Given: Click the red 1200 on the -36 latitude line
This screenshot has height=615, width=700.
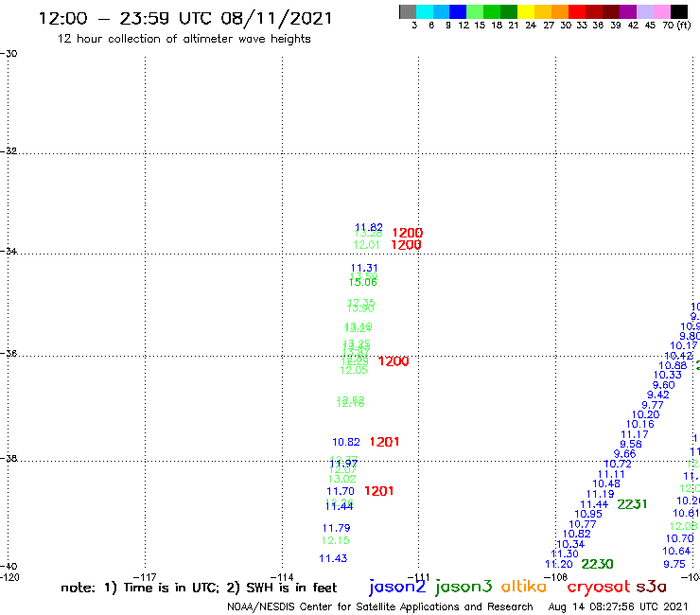Looking at the screenshot, I should point(394,361).
